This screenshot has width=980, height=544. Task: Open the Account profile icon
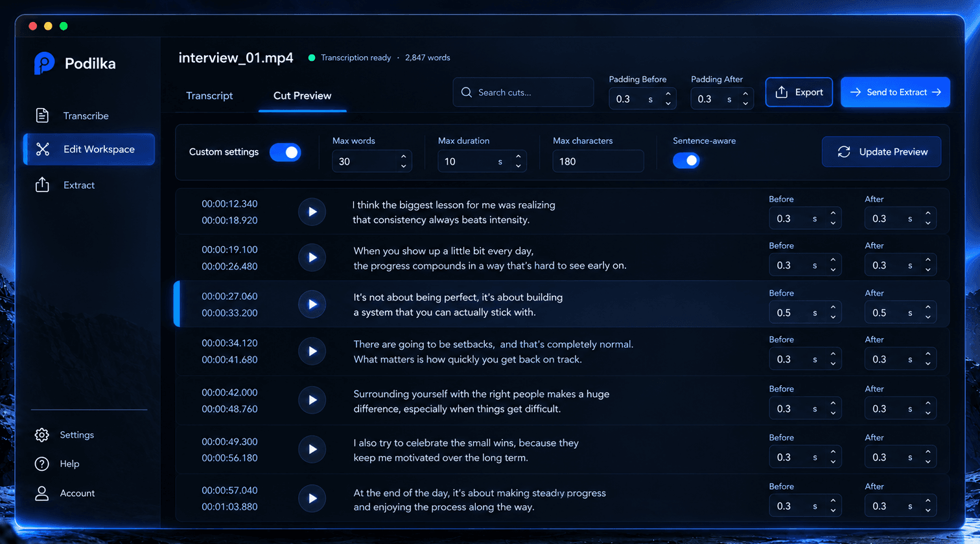(x=42, y=493)
